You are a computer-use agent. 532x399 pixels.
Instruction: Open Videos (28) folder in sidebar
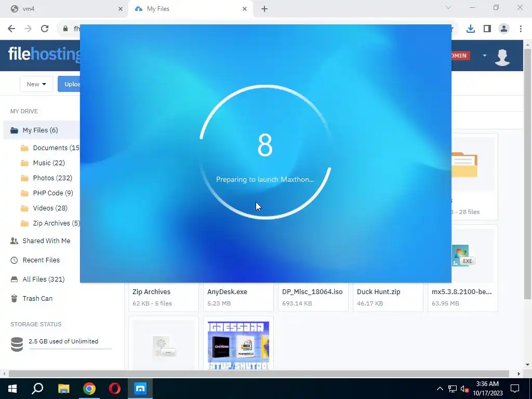[50, 208]
